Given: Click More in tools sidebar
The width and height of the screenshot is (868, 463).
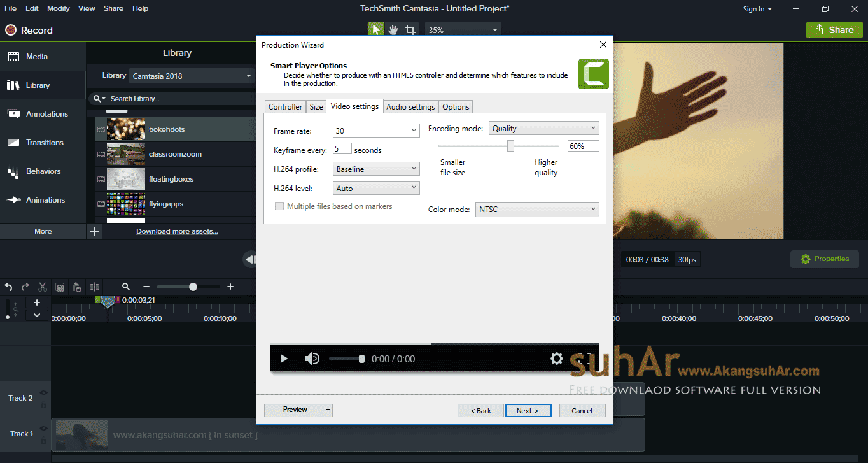Looking at the screenshot, I should (x=43, y=231).
